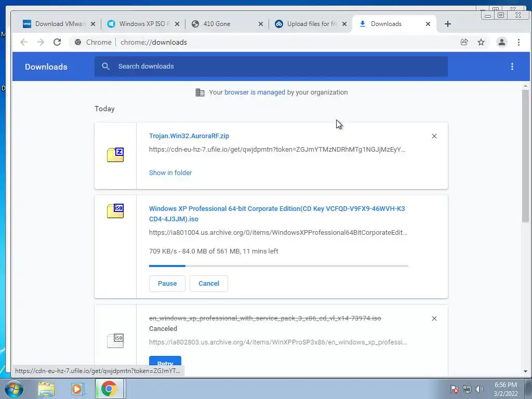532x399 pixels.
Task: Open the Windows XP Professional 64-bit iso link
Action: pos(277,214)
